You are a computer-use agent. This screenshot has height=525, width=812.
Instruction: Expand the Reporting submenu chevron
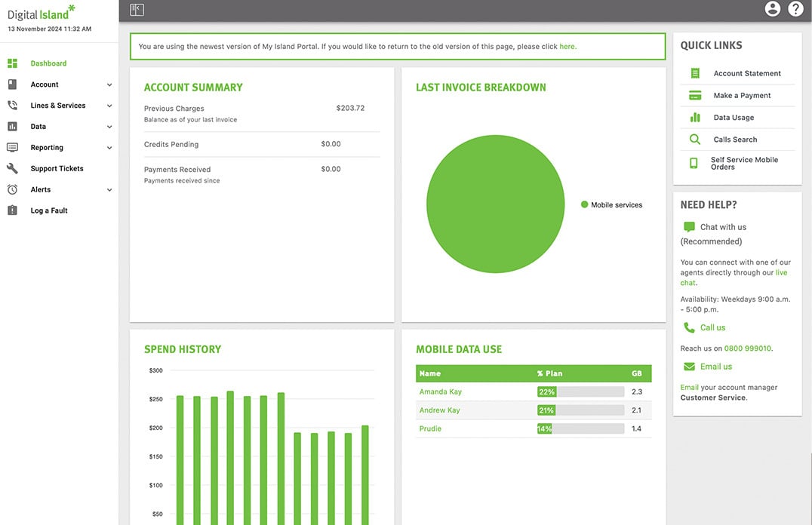tap(109, 148)
